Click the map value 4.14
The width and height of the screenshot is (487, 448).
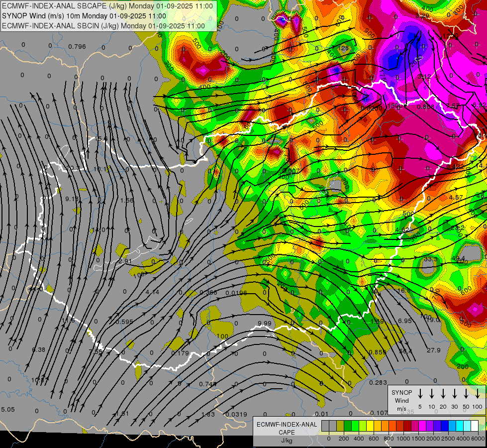point(152,292)
